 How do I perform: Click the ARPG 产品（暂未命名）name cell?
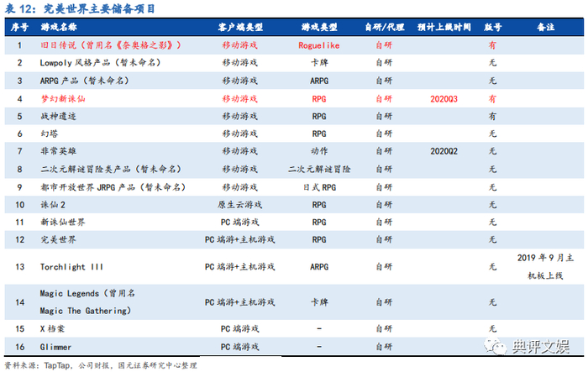(x=85, y=81)
